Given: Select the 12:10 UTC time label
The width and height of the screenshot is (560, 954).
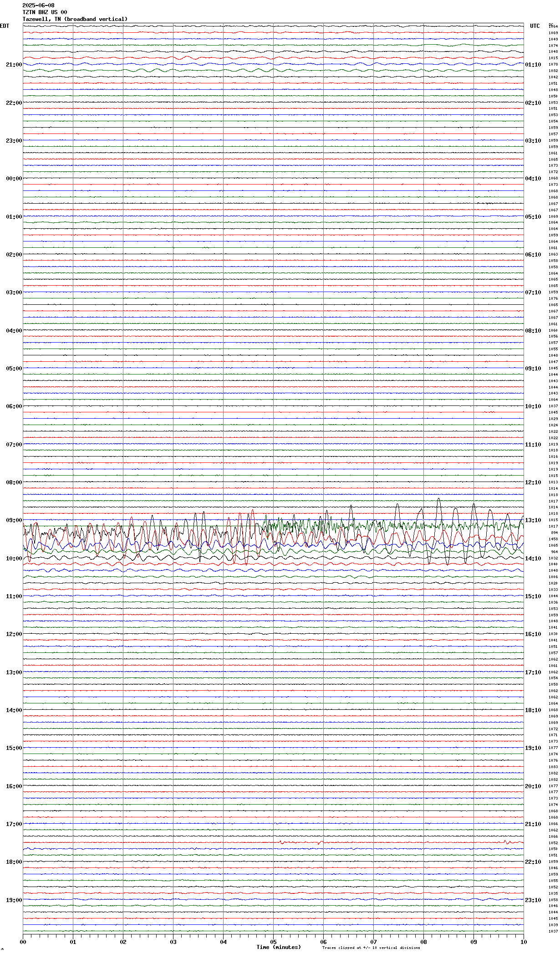Looking at the screenshot, I should [533, 482].
